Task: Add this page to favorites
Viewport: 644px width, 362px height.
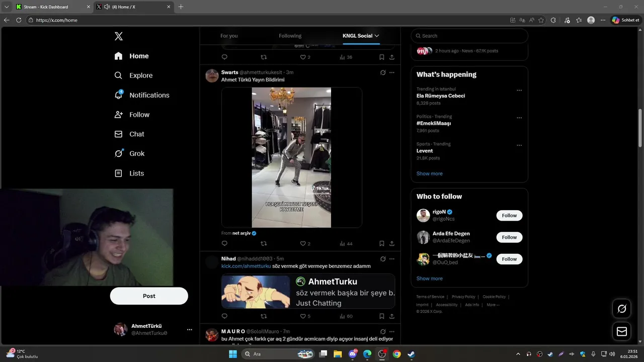Action: (541, 20)
